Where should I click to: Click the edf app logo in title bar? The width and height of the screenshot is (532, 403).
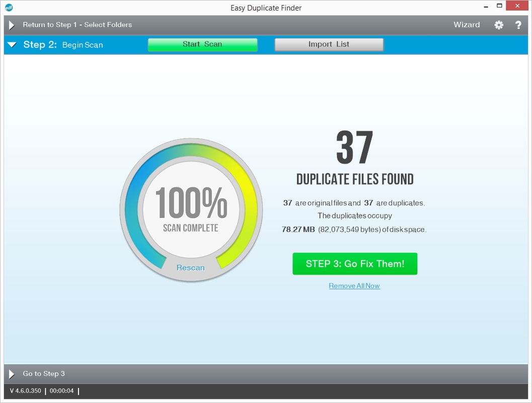(9, 8)
